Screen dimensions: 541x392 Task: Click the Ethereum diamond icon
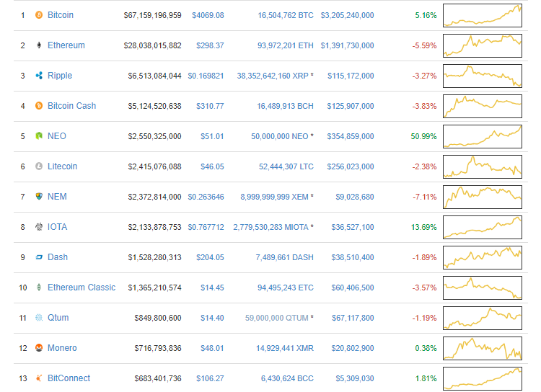click(x=38, y=45)
